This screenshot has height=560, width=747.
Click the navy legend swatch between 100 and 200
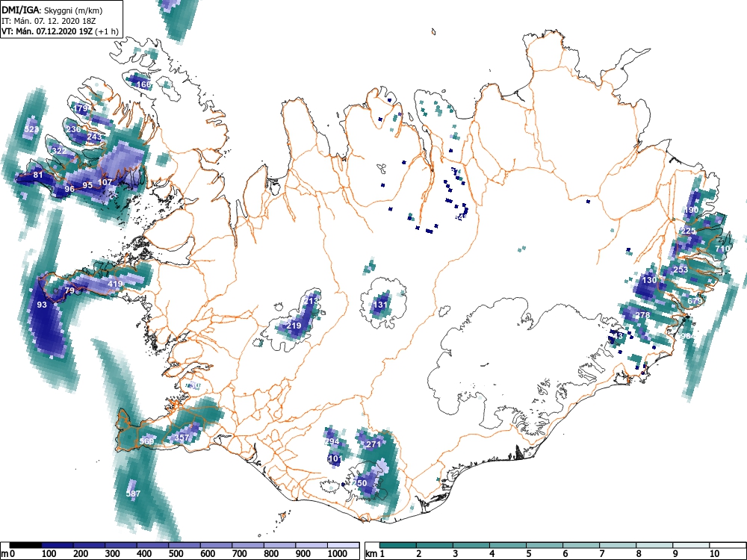pos(58,545)
